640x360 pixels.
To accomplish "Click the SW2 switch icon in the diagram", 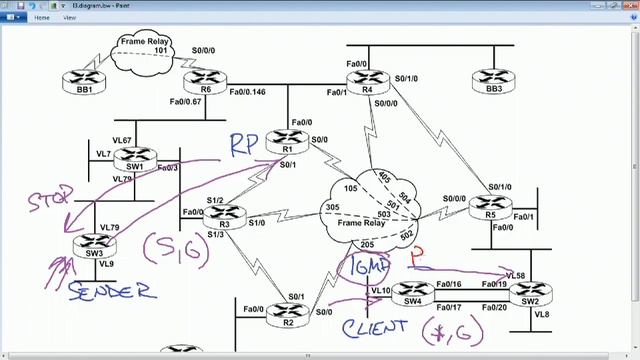I will pos(531,294).
